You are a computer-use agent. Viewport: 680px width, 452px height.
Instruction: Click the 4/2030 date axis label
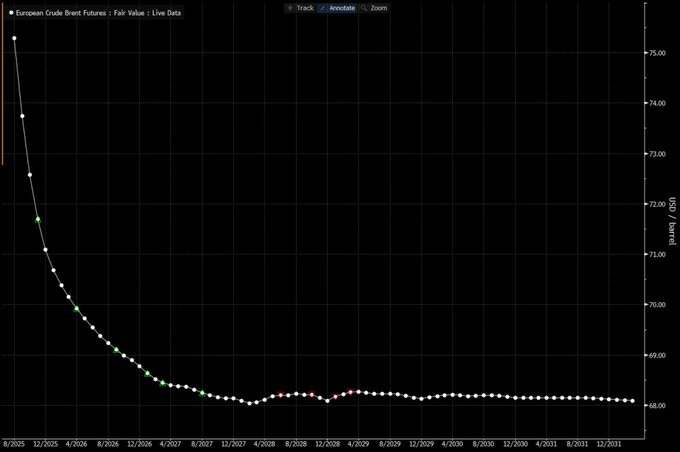pyautogui.click(x=452, y=444)
